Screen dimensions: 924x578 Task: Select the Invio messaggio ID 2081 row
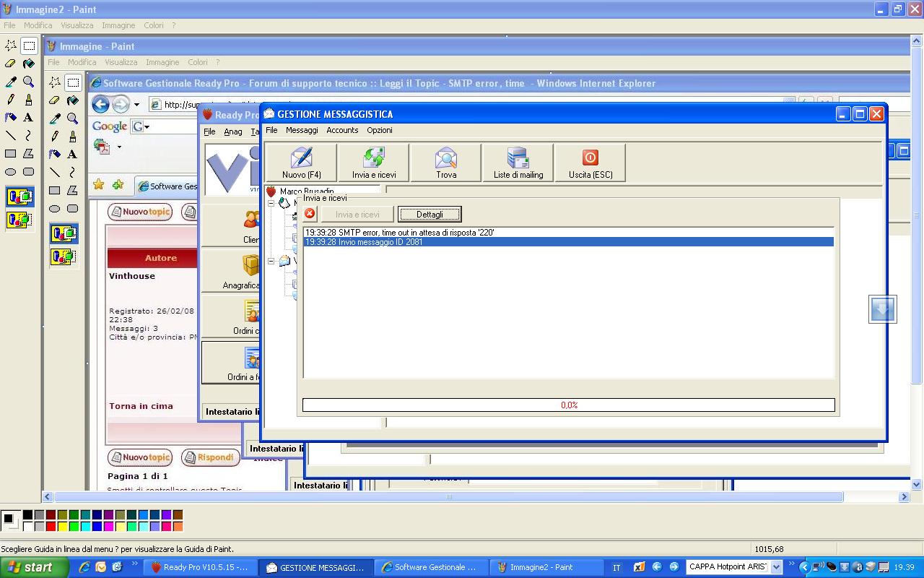click(569, 242)
